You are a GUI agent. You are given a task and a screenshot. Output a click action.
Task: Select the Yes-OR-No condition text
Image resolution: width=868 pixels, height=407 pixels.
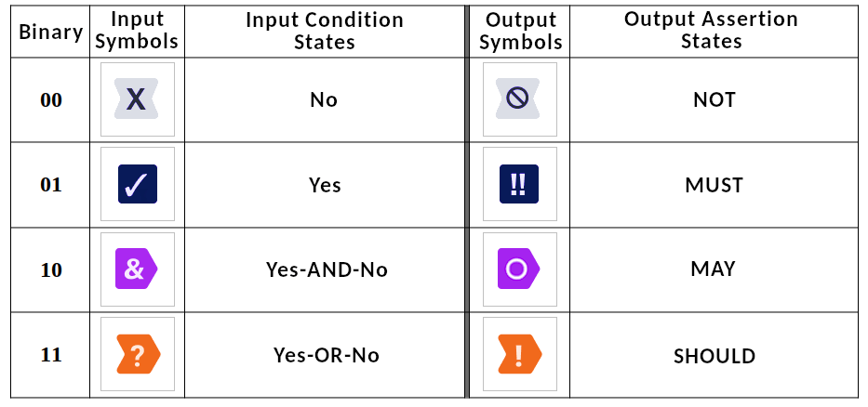click(x=327, y=355)
